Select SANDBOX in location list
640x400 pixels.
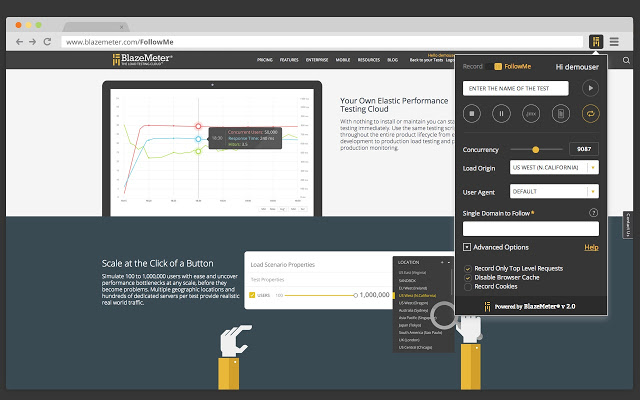(407, 280)
